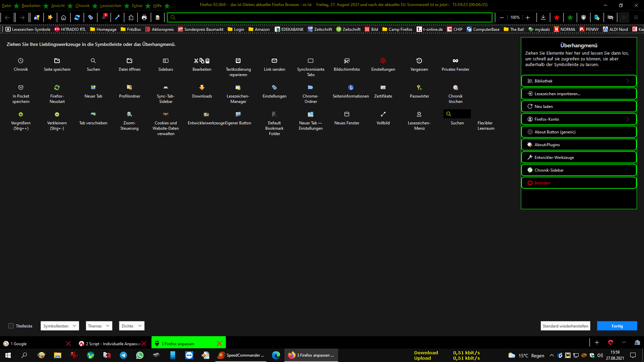The image size is (644, 362).
Task: Open the Symbolleisten dropdown
Action: (60, 326)
